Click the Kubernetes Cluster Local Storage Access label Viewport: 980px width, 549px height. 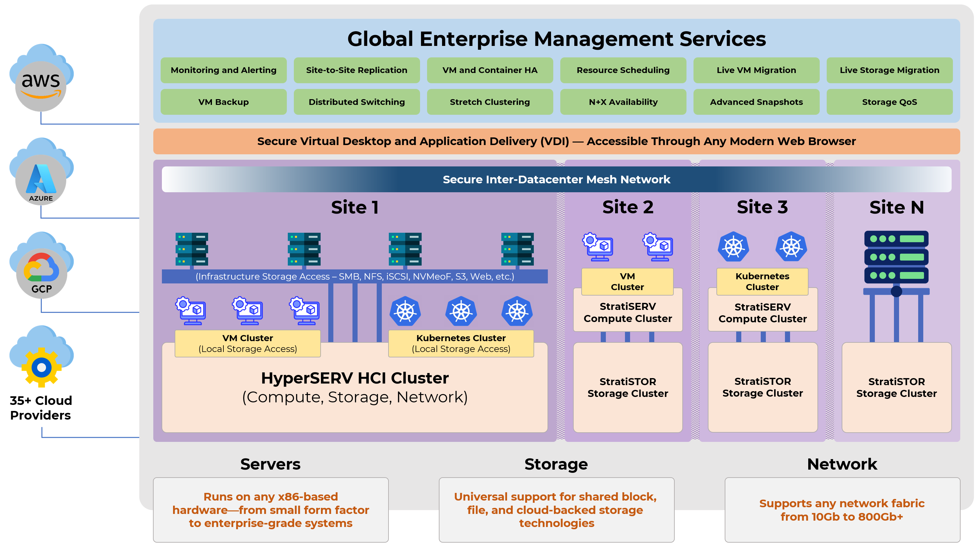click(x=461, y=344)
